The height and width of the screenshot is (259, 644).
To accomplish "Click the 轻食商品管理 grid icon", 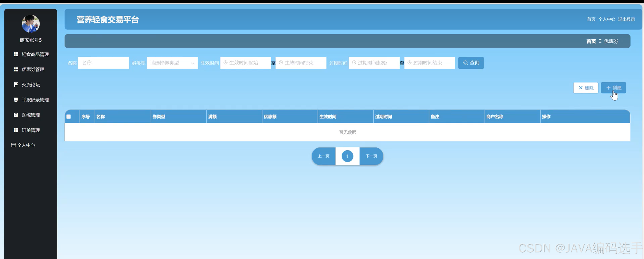I will 16,54.
